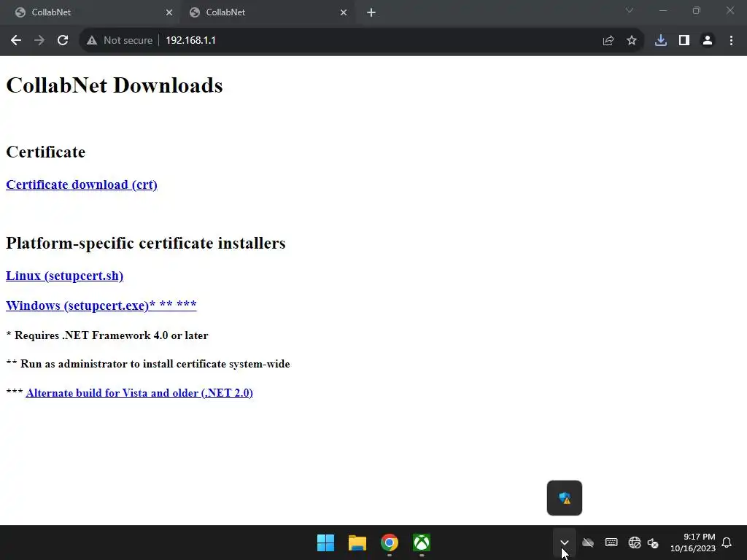The width and height of the screenshot is (747, 560).
Task: Open the clock showing 9:17 PM
Action: (693, 542)
